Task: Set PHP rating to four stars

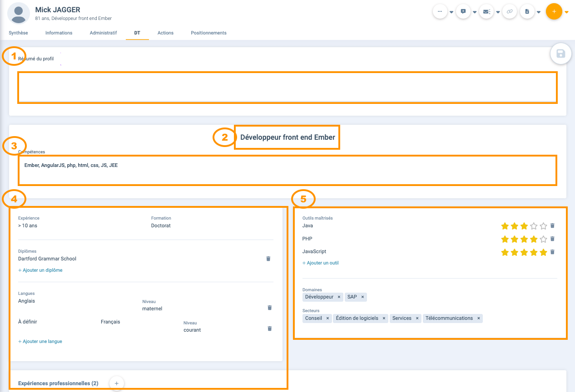Action: [x=534, y=239]
